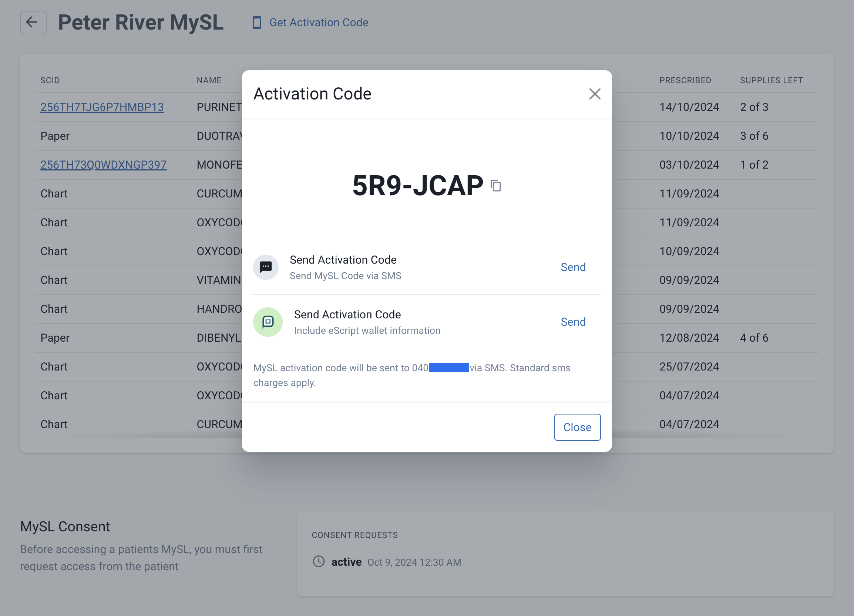Click the SUPPLIES LEFT column header
This screenshot has height=616, width=854.
[770, 80]
